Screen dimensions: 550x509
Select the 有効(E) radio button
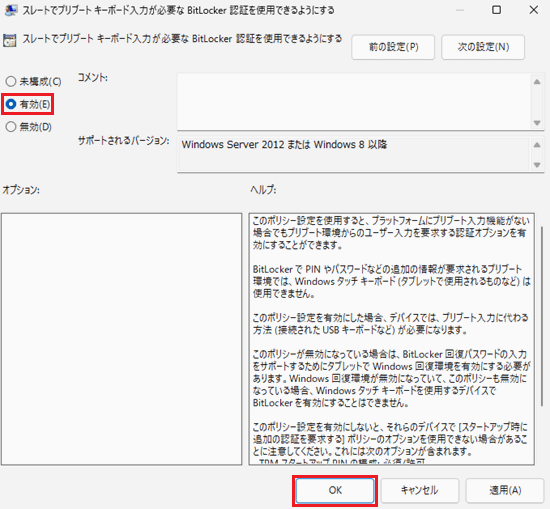click(x=28, y=104)
